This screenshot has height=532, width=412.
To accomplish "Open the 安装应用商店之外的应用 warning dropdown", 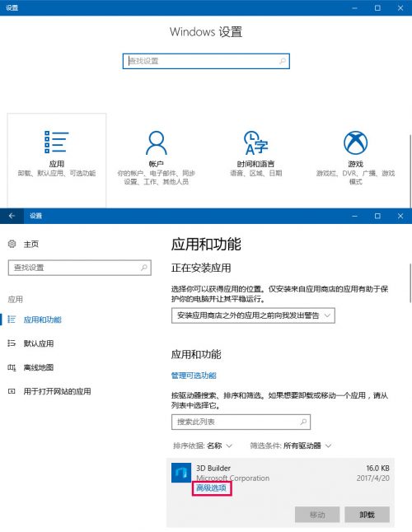I will (253, 315).
